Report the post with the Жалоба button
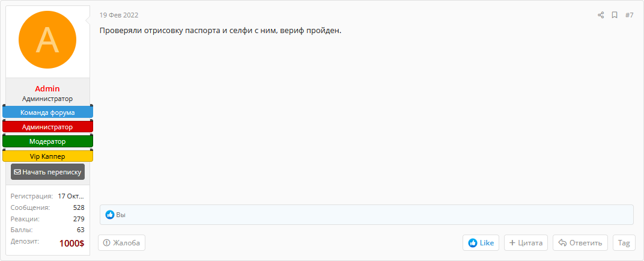The height and width of the screenshot is (261, 644). (x=122, y=243)
